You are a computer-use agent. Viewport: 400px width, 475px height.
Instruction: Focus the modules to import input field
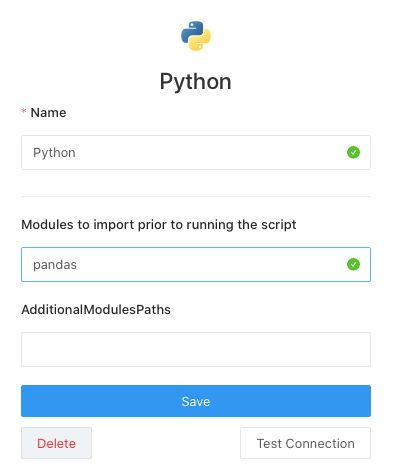(196, 264)
